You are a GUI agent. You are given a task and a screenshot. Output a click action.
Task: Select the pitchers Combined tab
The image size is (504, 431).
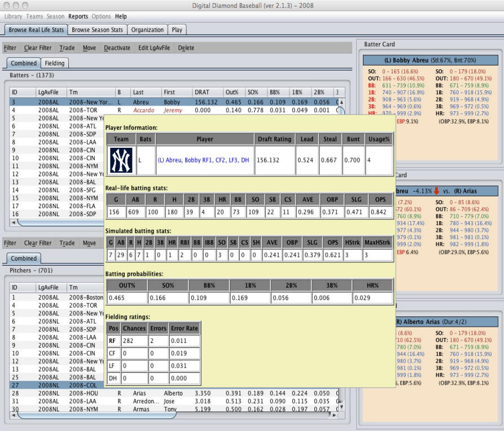pyautogui.click(x=24, y=258)
